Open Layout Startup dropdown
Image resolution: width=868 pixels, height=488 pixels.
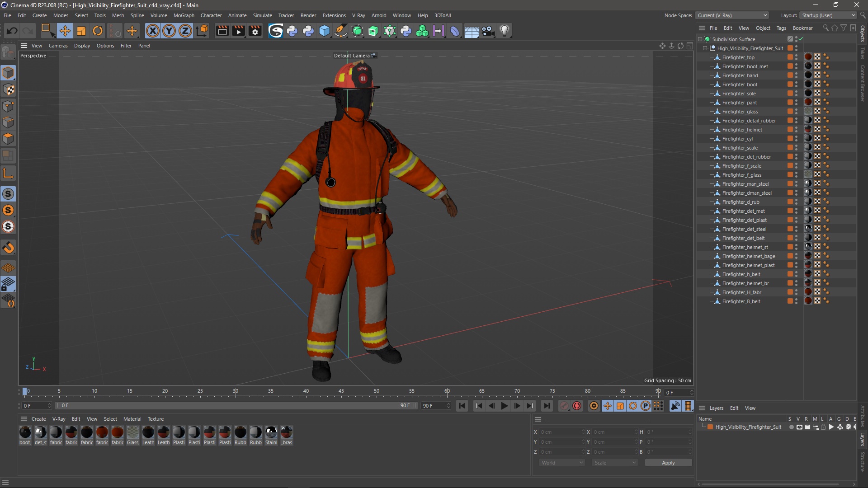829,15
